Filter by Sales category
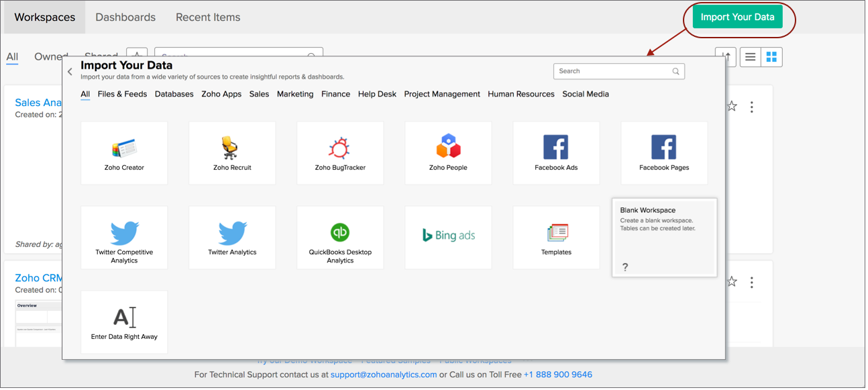This screenshot has height=390, width=868. pyautogui.click(x=259, y=94)
